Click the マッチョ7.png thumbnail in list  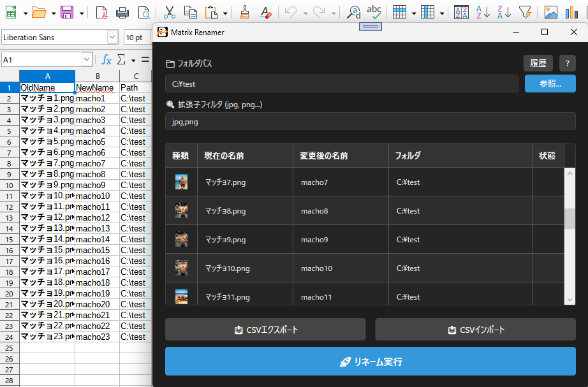182,182
